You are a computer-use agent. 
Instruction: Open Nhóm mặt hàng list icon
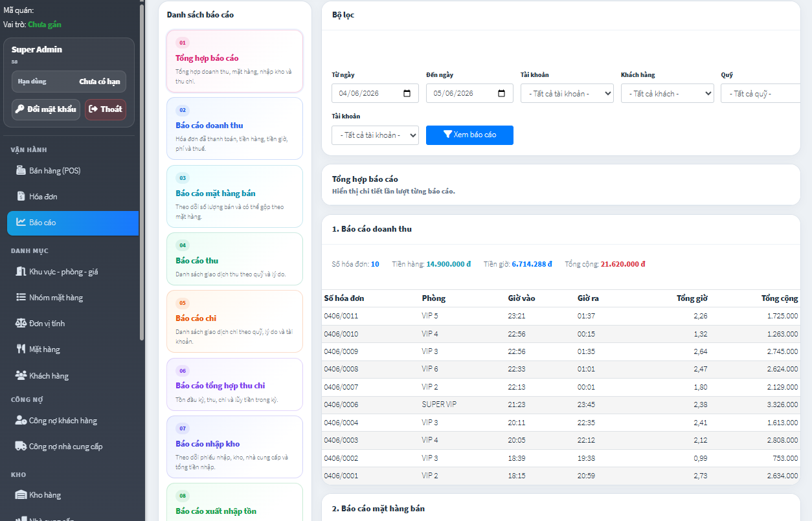tap(21, 298)
